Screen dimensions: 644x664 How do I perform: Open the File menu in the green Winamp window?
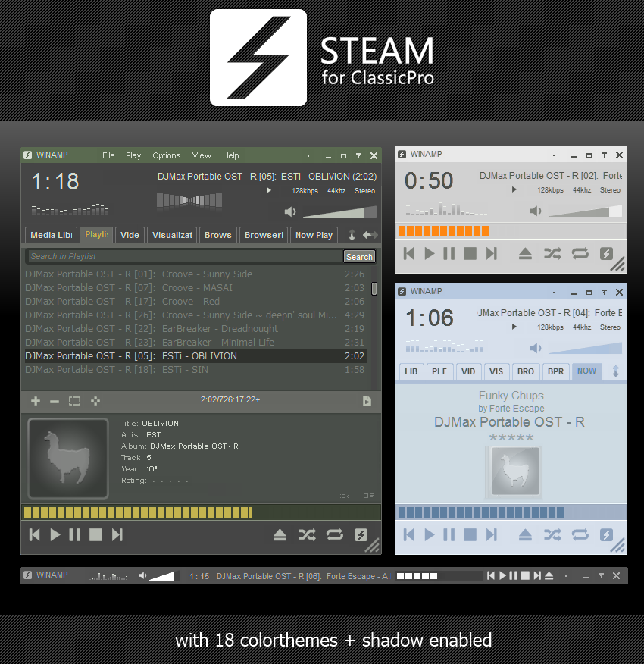(108, 155)
